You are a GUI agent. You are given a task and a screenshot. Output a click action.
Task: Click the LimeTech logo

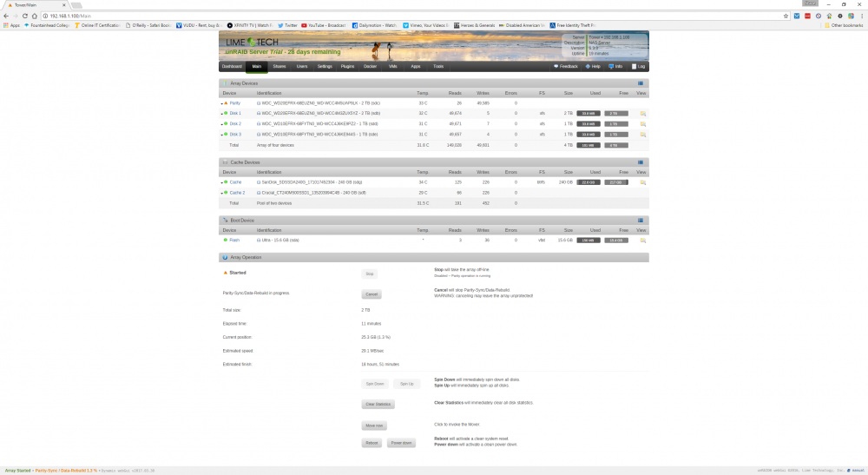(252, 42)
